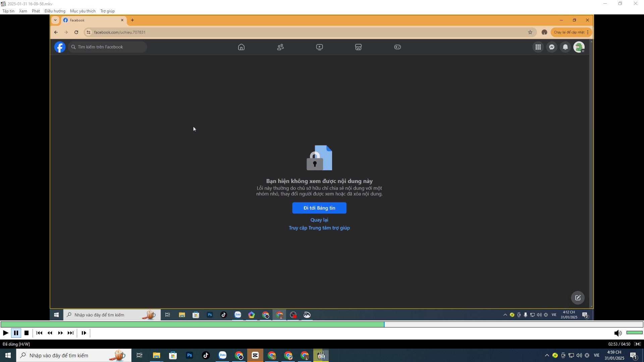Viewport: 644px width, 362px height.
Task: Mute audio via the speaker icon
Action: [x=618, y=333]
